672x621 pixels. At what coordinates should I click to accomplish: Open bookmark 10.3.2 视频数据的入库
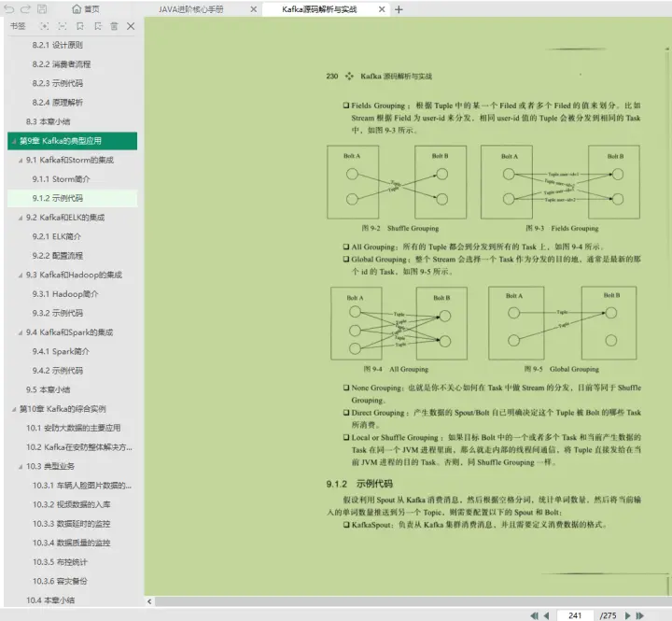tap(71, 505)
